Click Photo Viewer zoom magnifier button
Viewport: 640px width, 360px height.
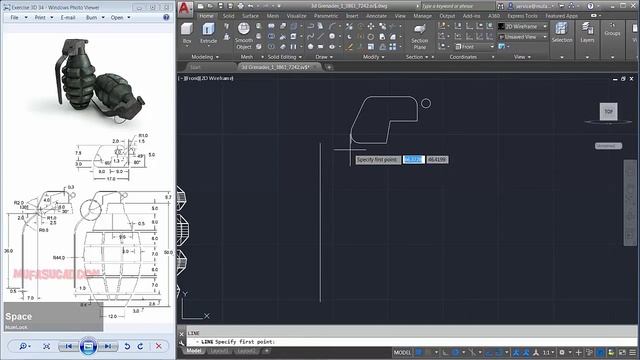pyautogui.click(x=24, y=346)
